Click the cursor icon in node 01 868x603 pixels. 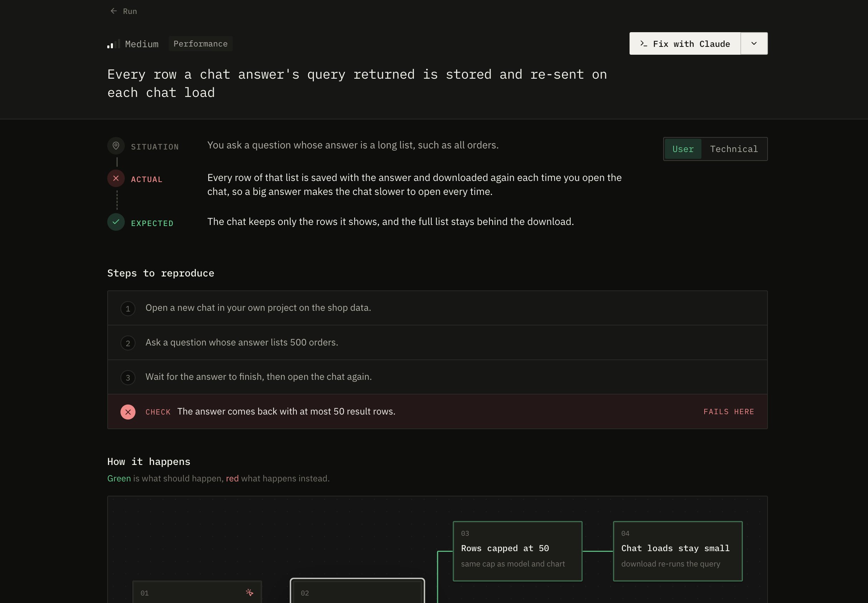tap(249, 592)
